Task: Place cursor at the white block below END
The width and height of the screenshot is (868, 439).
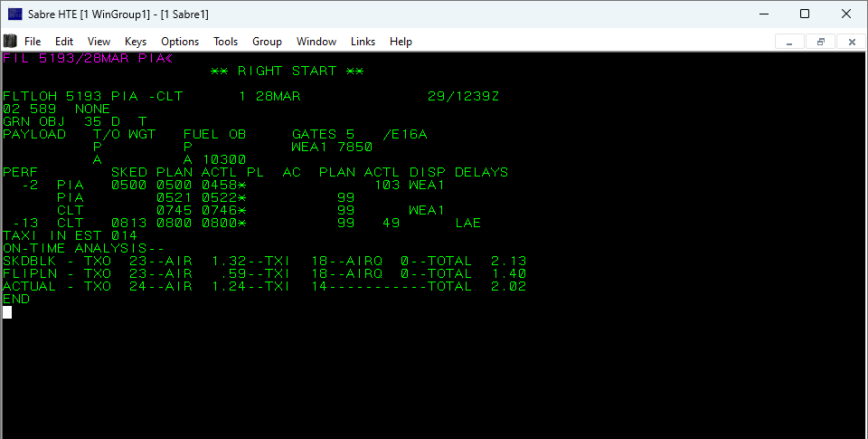Action: (x=7, y=312)
